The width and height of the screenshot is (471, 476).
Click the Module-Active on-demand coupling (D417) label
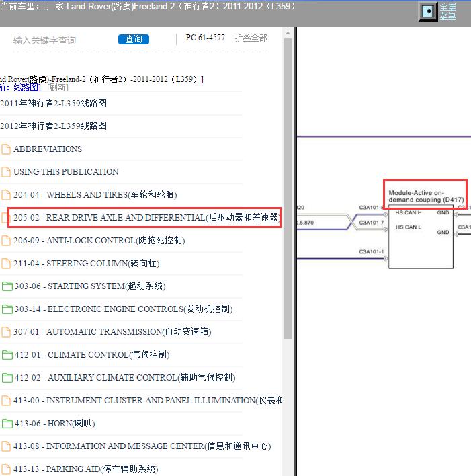point(426,196)
